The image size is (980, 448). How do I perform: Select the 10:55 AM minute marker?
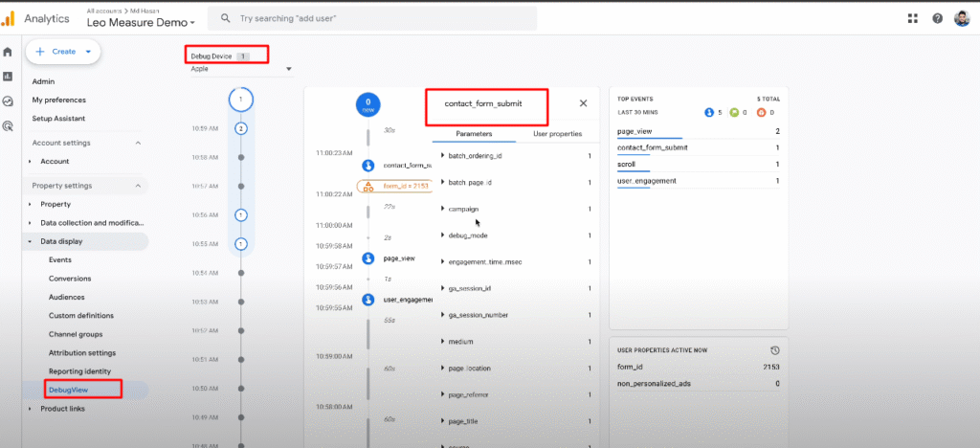coord(241,244)
